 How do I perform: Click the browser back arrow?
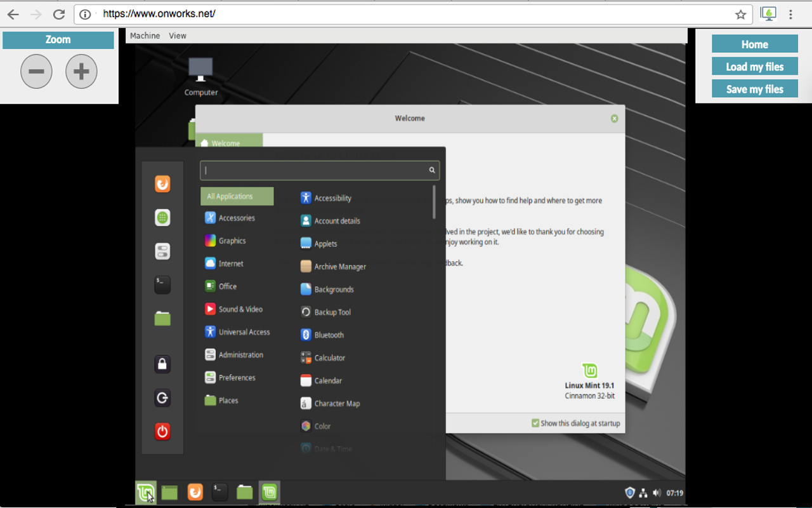click(x=13, y=14)
